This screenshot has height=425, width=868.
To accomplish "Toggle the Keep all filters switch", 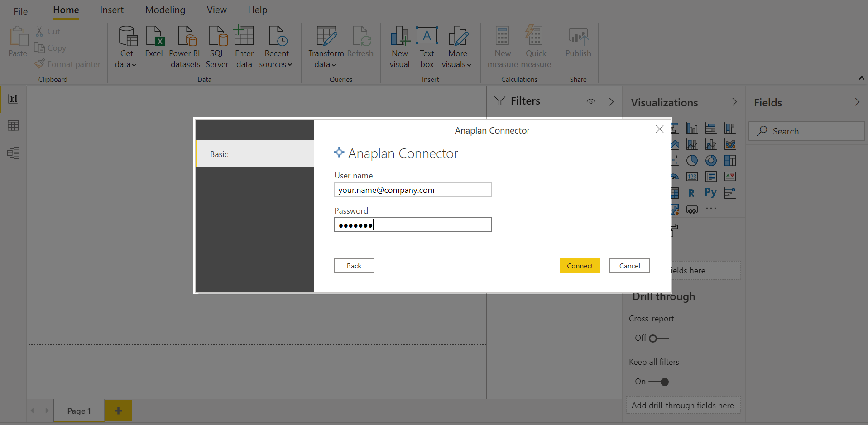I will [x=659, y=382].
